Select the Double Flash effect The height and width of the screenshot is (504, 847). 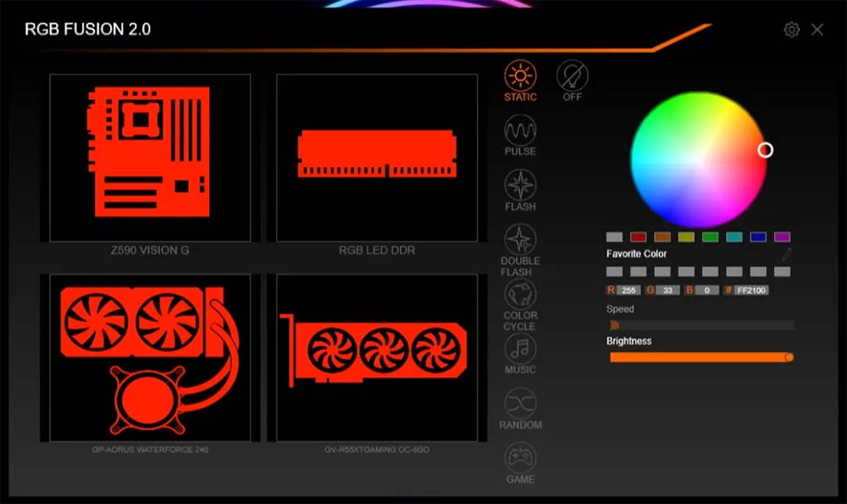[520, 240]
